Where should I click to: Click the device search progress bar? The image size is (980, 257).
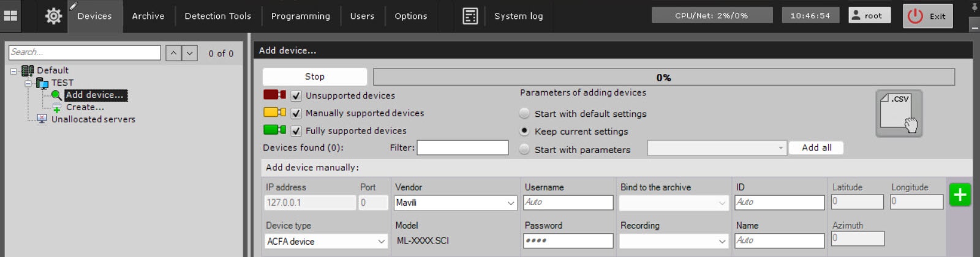pos(663,77)
